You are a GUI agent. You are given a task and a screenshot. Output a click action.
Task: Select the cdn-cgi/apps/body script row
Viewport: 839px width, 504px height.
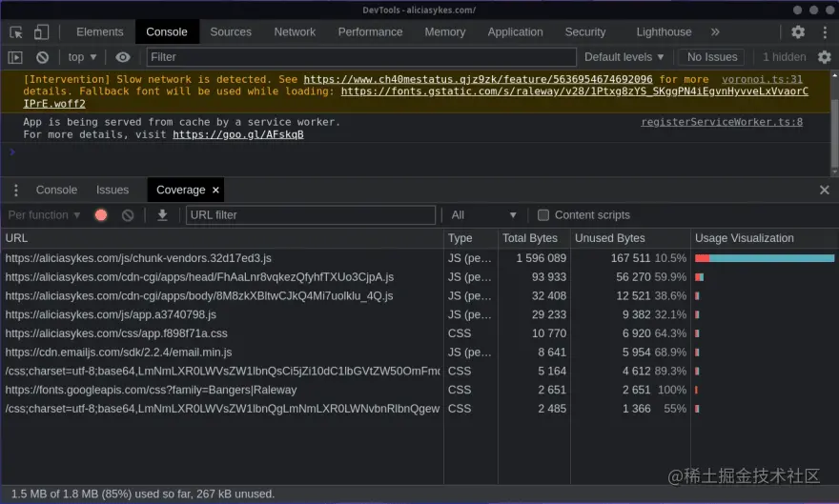pos(419,295)
